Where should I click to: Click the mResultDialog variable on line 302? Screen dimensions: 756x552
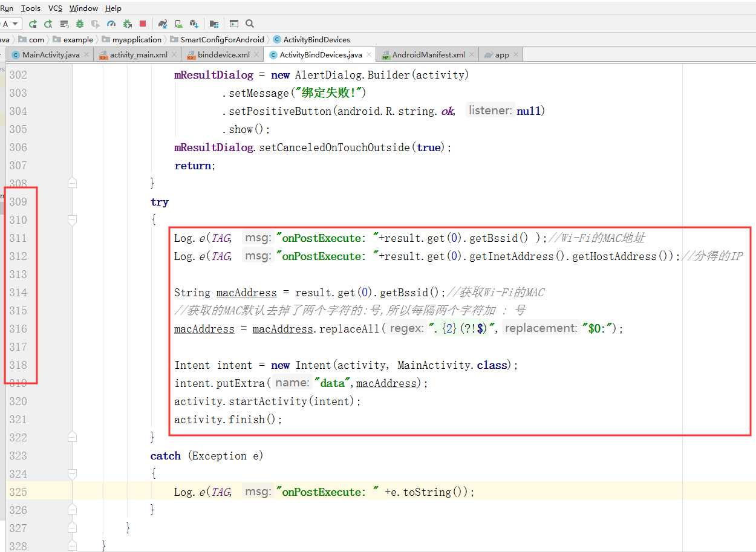(213, 75)
